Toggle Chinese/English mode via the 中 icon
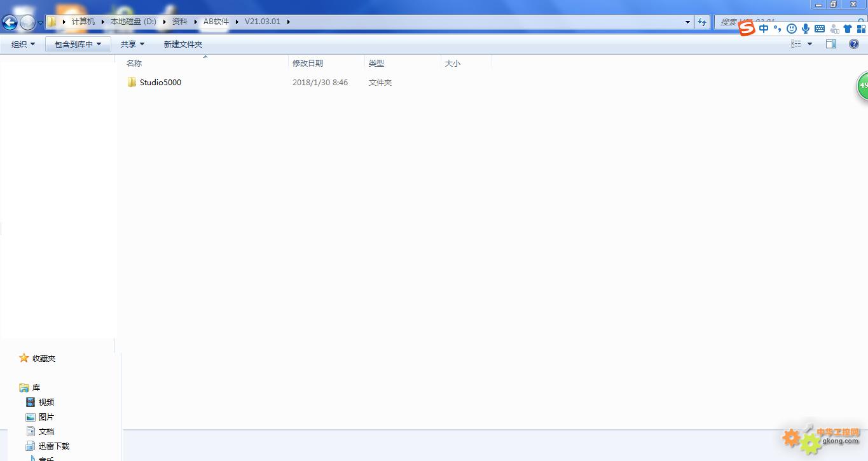This screenshot has width=868, height=461. tap(764, 29)
